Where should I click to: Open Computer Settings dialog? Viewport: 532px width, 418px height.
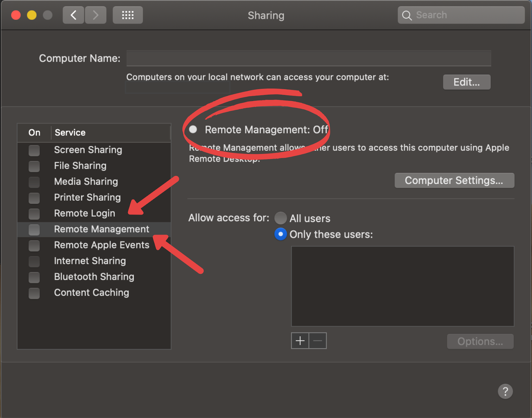pos(454,180)
